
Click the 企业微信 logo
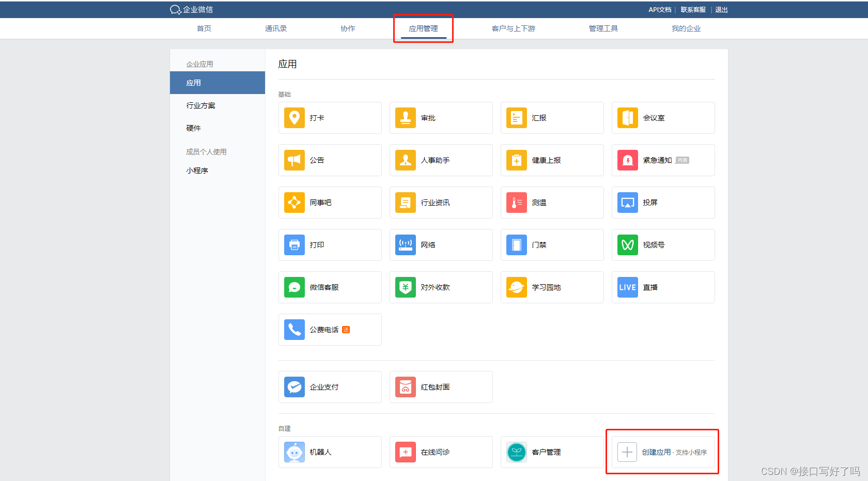click(x=191, y=9)
